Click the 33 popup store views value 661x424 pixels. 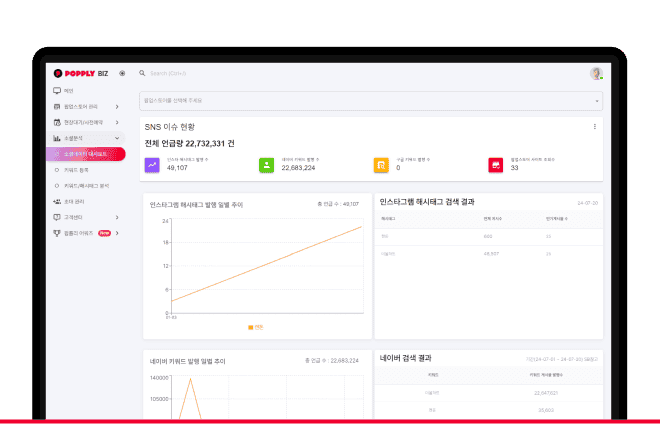click(514, 168)
